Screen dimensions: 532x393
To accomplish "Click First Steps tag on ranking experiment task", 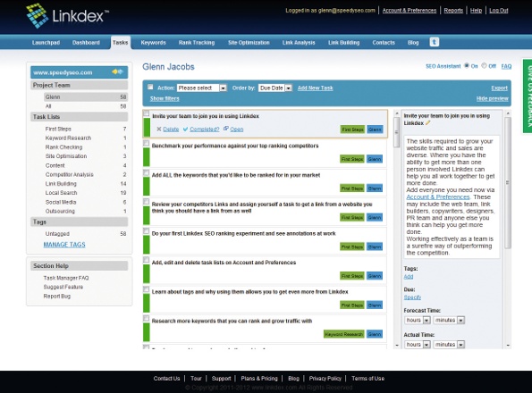I will (352, 247).
